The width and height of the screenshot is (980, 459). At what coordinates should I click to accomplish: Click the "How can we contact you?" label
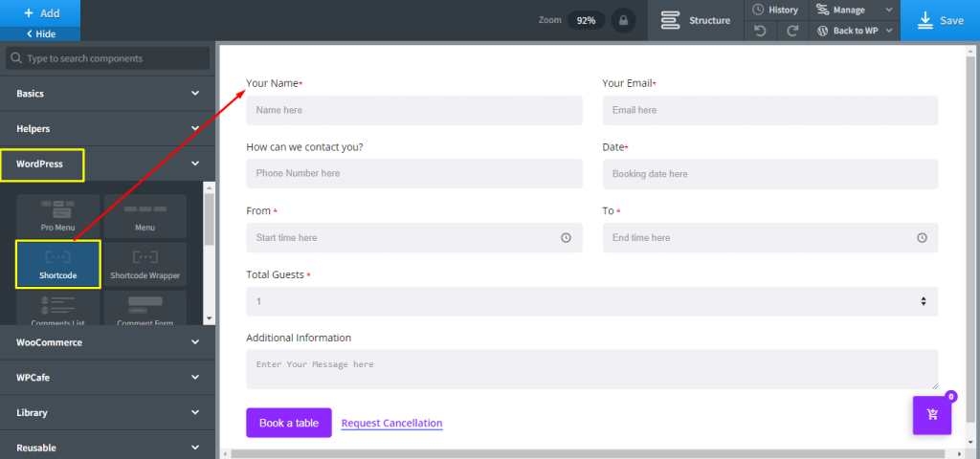click(x=304, y=146)
